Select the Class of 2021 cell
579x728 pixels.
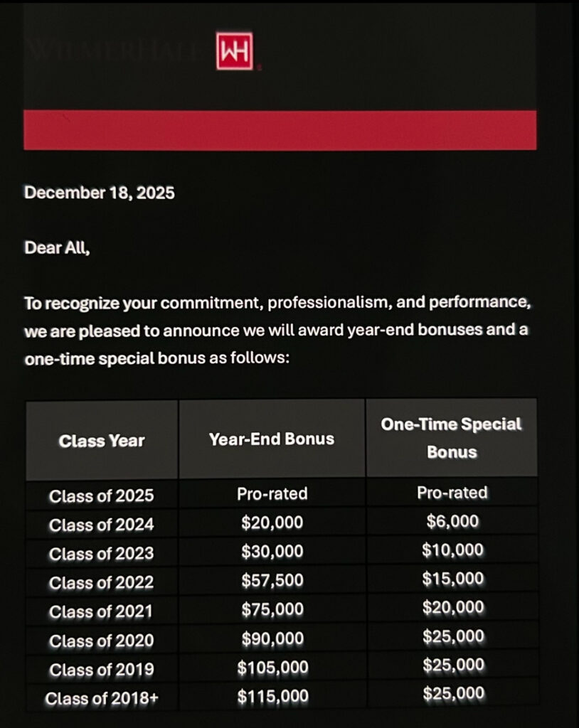point(102,611)
